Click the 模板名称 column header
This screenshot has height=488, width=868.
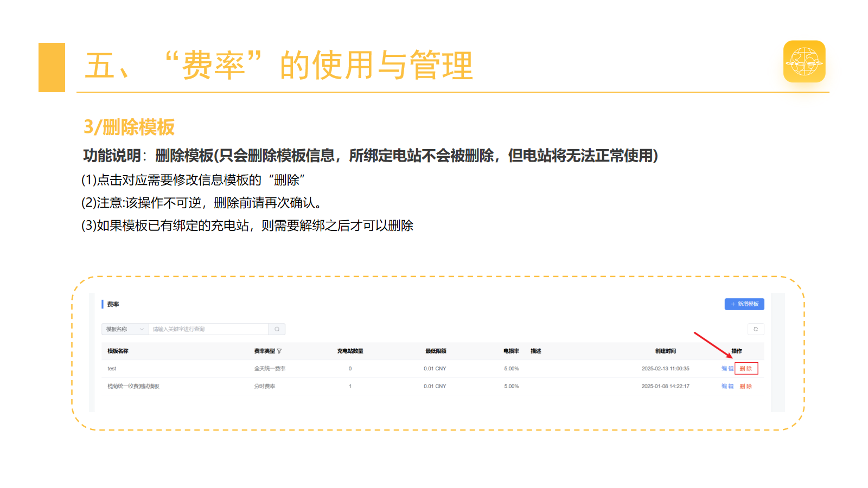[x=118, y=351]
